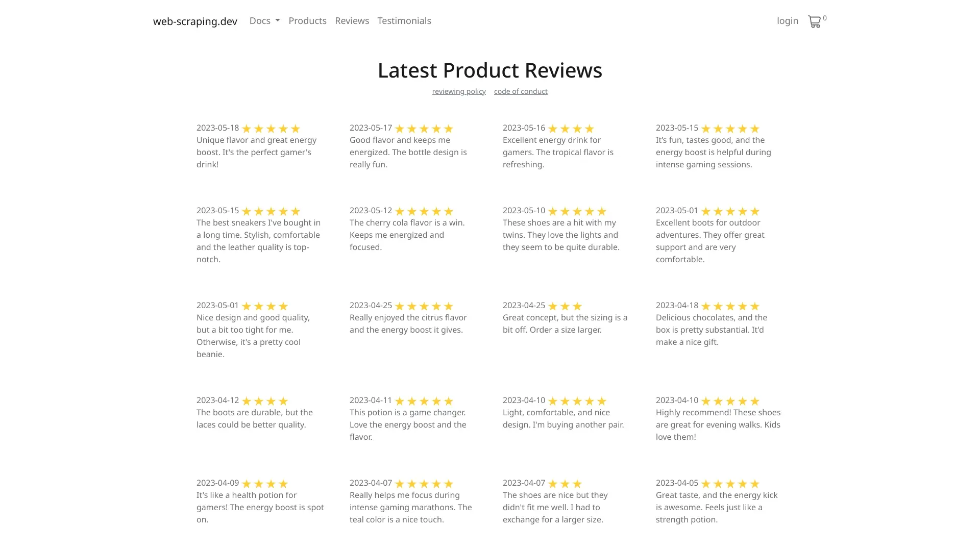
Task: Click the first star on the 2023-05-18 review
Action: (248, 129)
